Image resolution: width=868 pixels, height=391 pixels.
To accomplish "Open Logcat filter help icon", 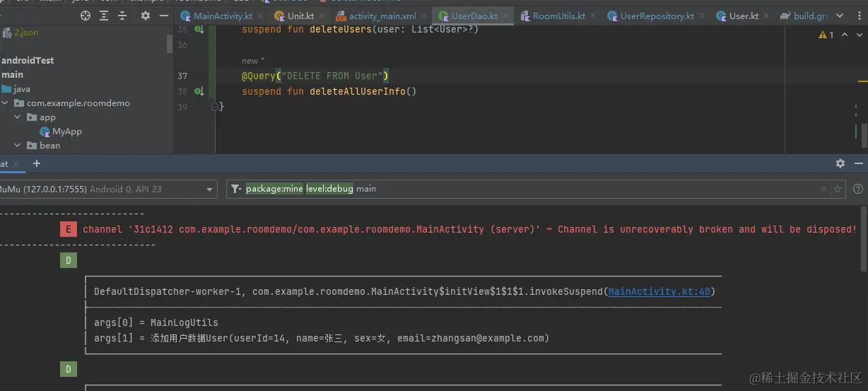I will pos(858,189).
